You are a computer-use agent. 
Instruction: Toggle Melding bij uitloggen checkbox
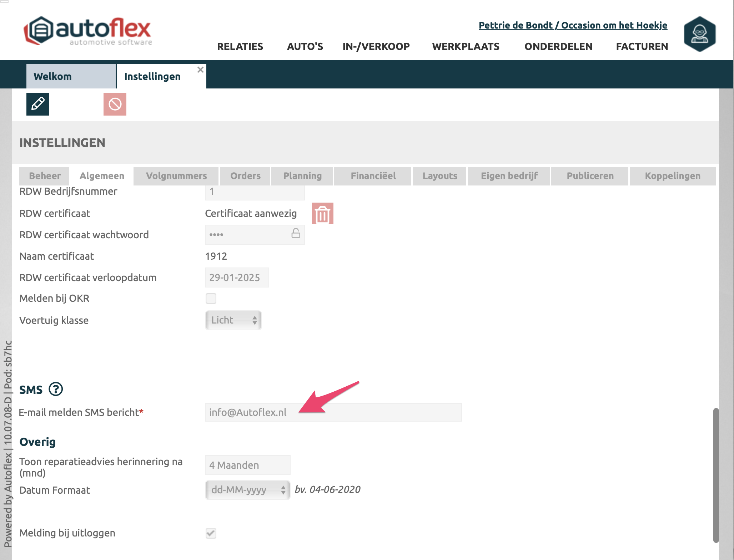[x=211, y=533]
